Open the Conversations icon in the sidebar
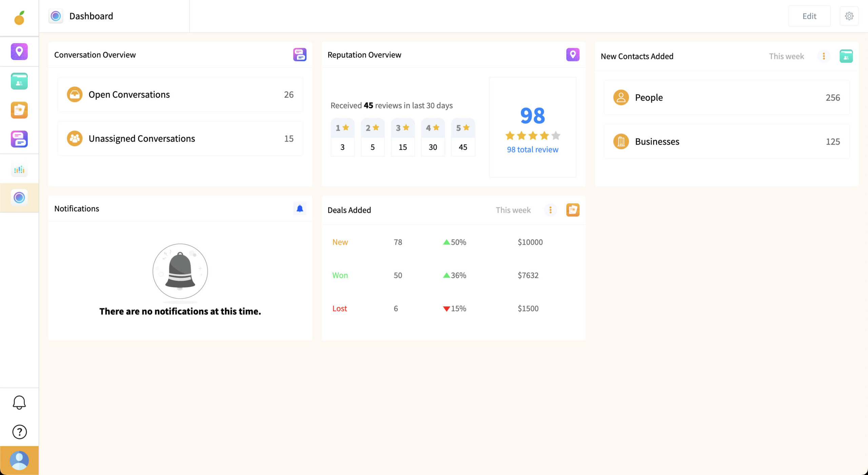This screenshot has width=868, height=475. 19,139
